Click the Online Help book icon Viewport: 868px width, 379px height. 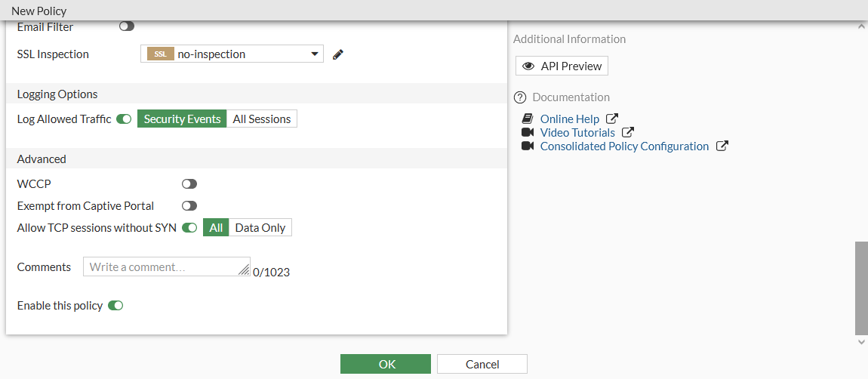point(528,119)
